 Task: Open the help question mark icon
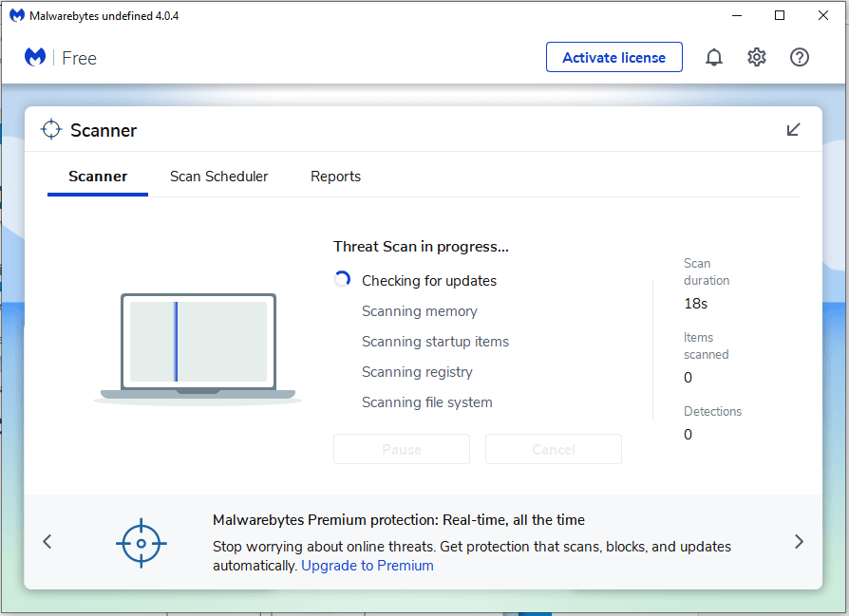pos(799,57)
